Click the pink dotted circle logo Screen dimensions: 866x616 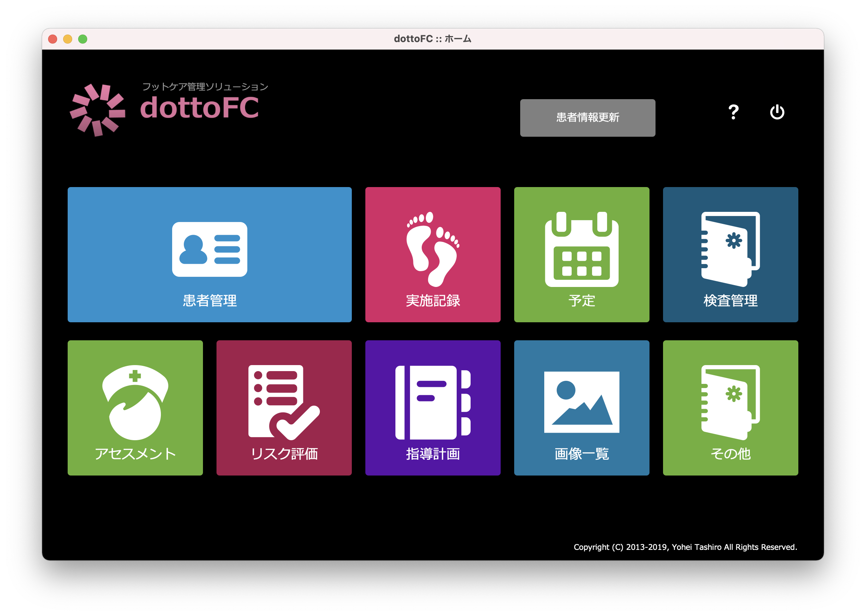click(x=97, y=110)
